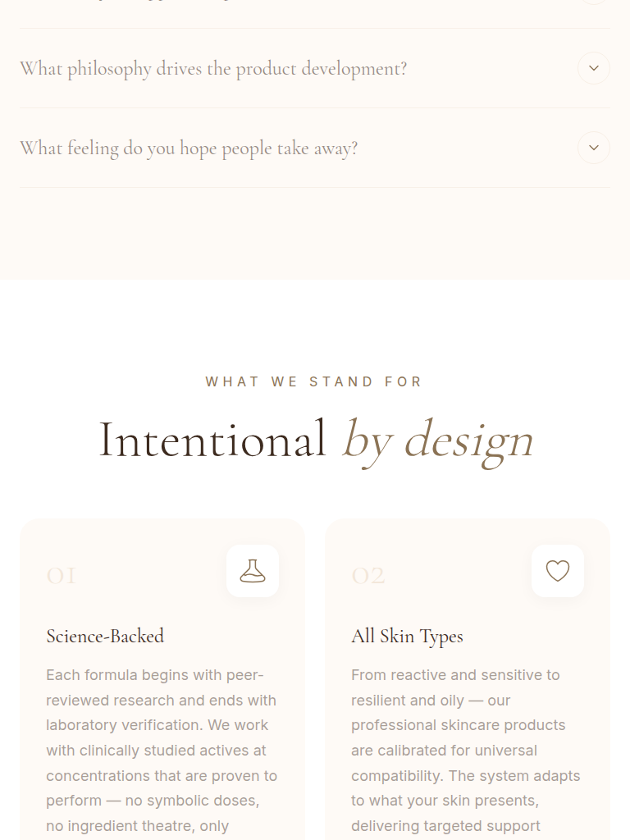Click the word 'Intentional' in the heading
The image size is (630, 840).
212,440
